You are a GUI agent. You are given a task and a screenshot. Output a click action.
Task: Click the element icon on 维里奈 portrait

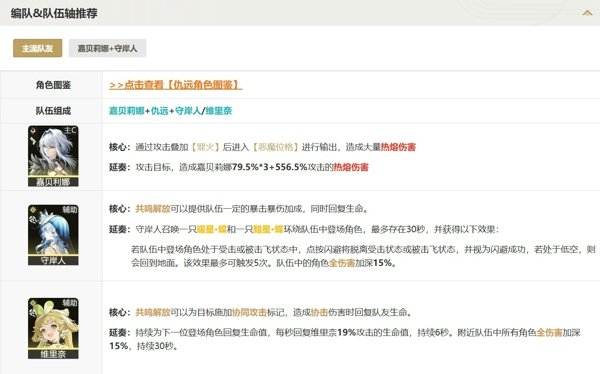pos(33,303)
